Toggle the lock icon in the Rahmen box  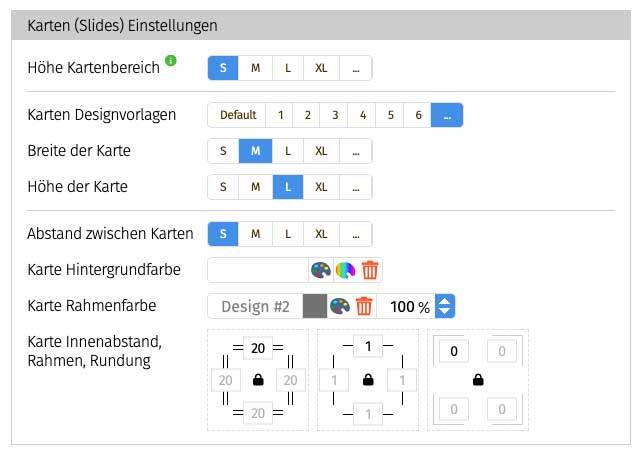coord(368,380)
